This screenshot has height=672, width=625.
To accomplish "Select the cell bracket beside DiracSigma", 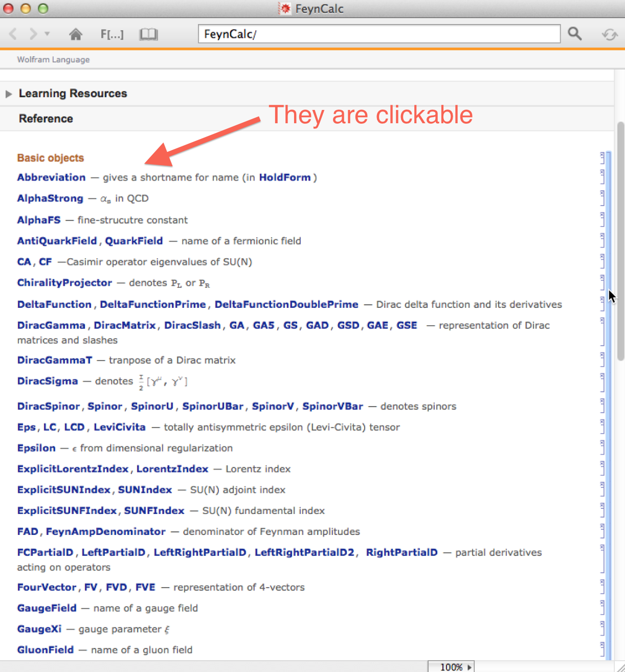I will [x=602, y=383].
